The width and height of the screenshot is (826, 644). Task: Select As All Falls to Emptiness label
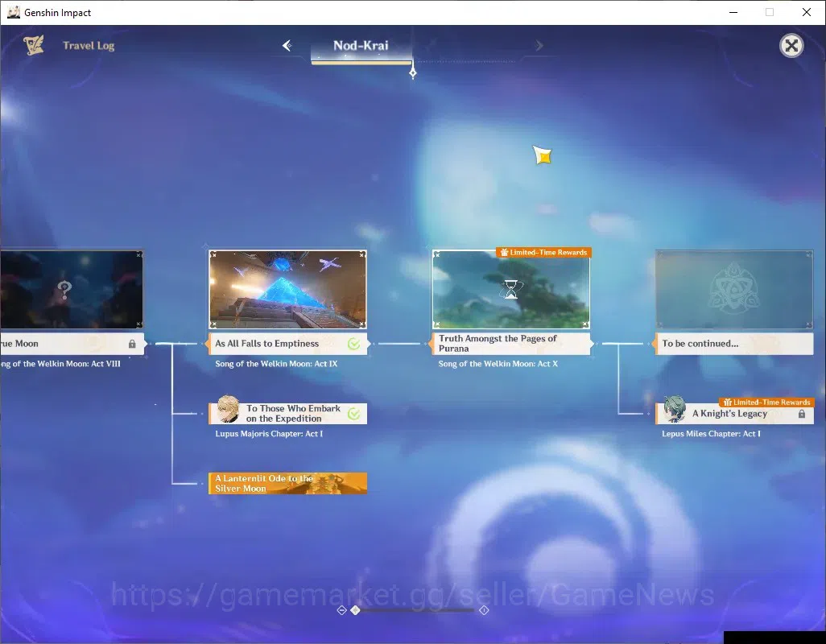(x=287, y=343)
